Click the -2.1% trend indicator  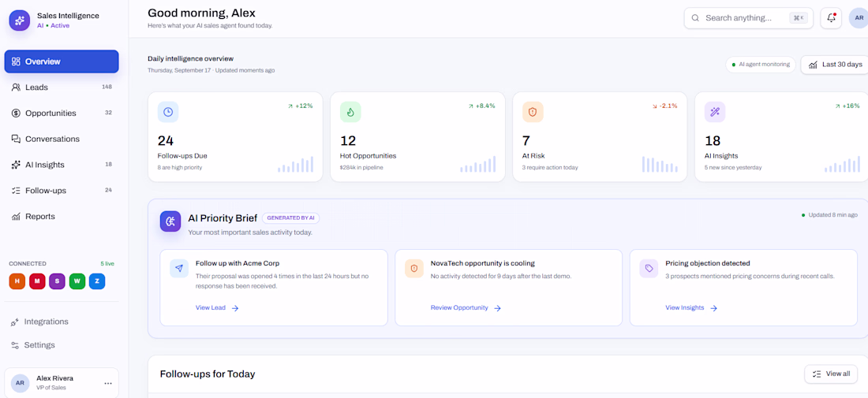coord(664,106)
